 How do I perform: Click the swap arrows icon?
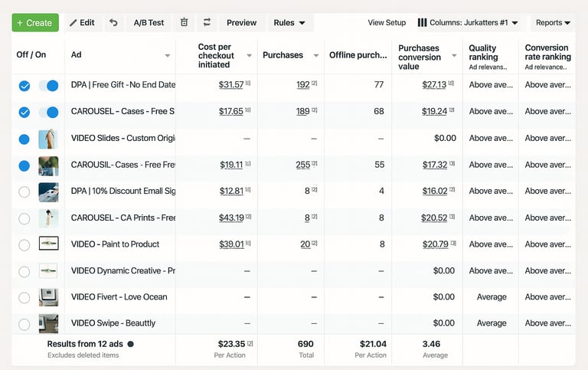pos(207,22)
